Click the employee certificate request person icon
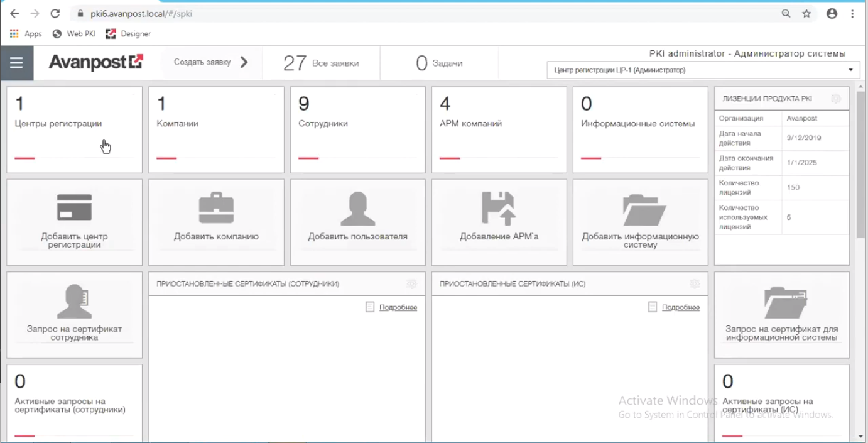The width and height of the screenshot is (868, 443). pos(74,302)
